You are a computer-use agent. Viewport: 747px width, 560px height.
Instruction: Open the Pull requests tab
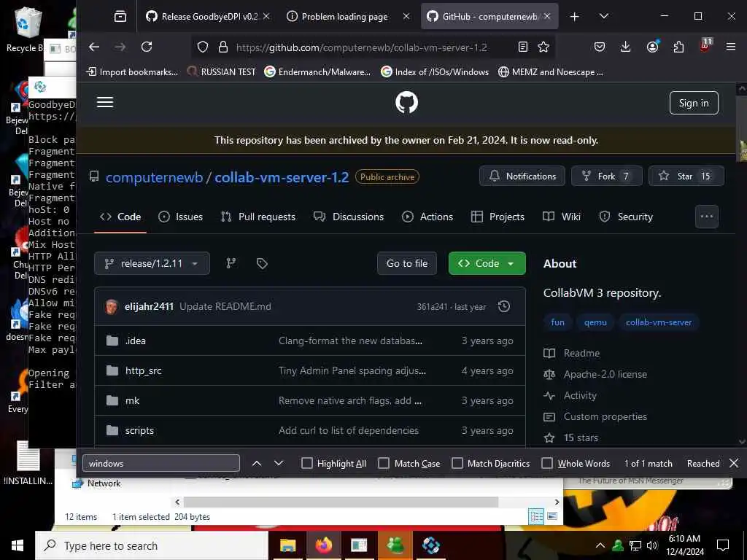(258, 217)
